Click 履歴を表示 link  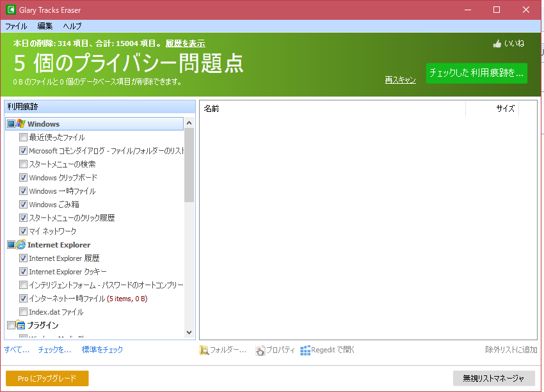(185, 43)
